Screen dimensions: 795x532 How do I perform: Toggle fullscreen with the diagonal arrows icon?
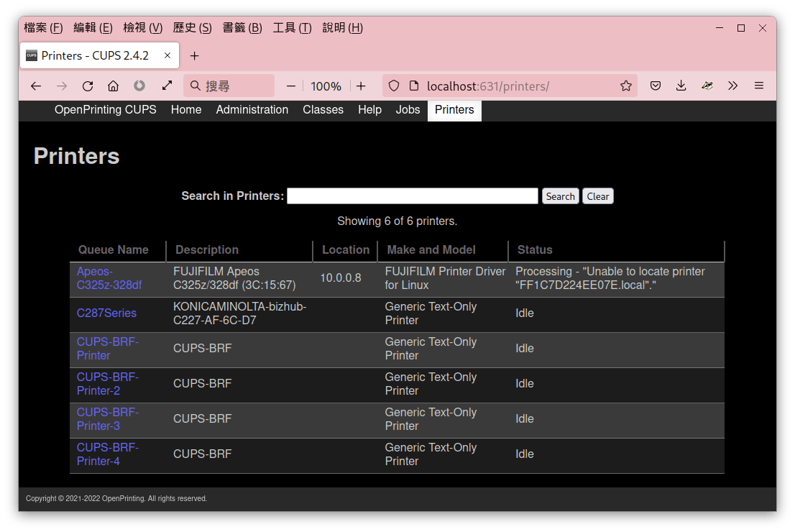pos(167,86)
